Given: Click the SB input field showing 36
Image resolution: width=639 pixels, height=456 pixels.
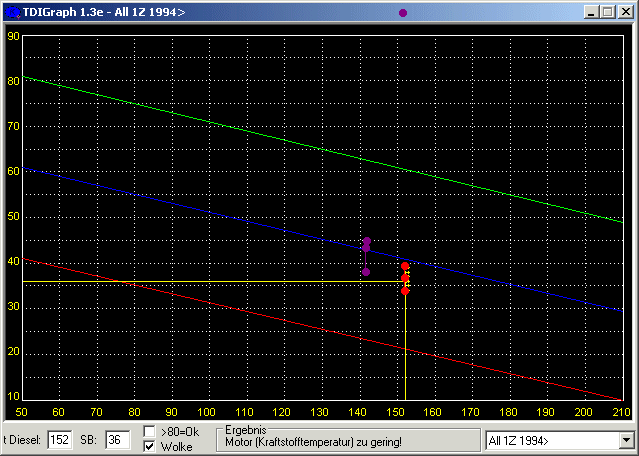Looking at the screenshot, I should pos(117,440).
